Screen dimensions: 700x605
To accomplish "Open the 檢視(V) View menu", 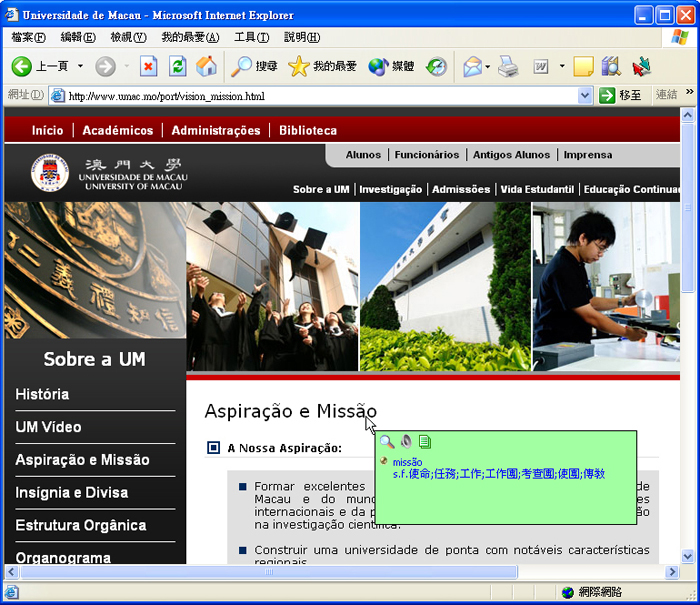I will tap(129, 38).
